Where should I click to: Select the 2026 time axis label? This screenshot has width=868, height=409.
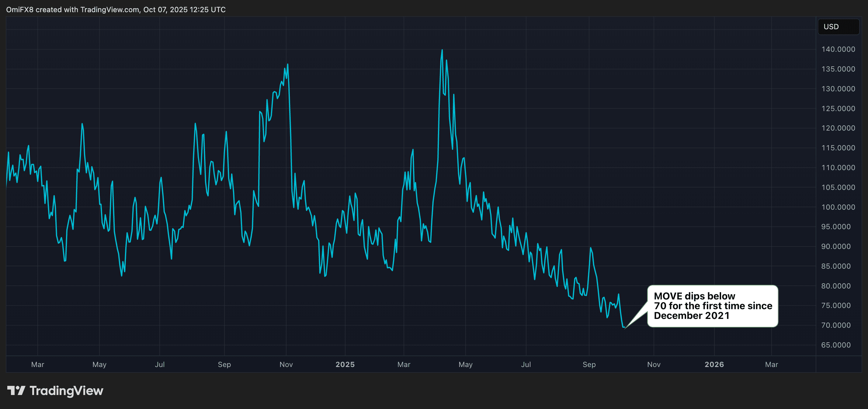[x=714, y=365]
